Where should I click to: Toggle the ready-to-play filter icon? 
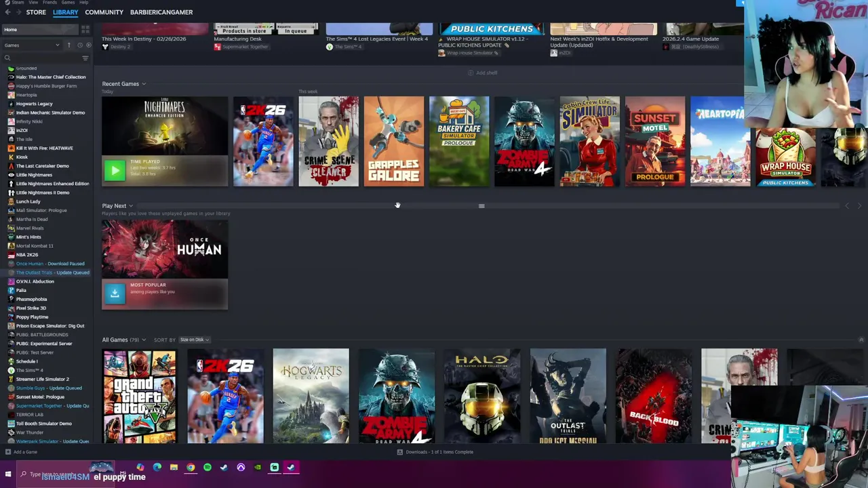click(x=87, y=45)
